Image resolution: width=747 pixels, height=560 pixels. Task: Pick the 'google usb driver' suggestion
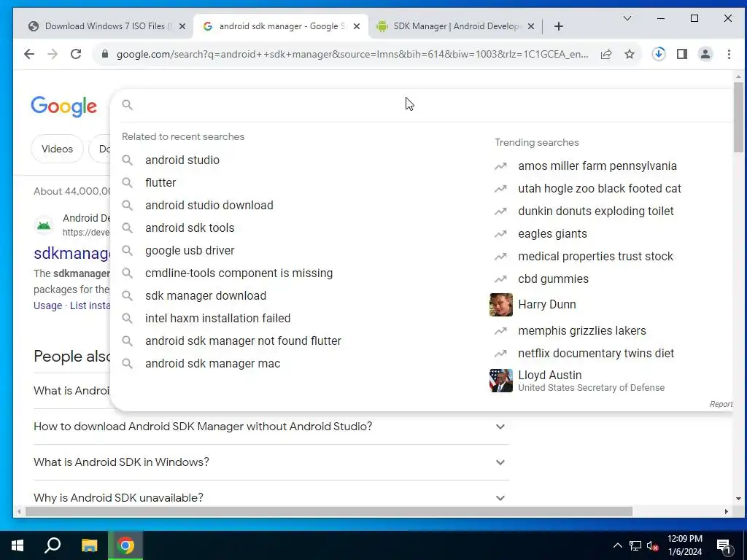[190, 251]
